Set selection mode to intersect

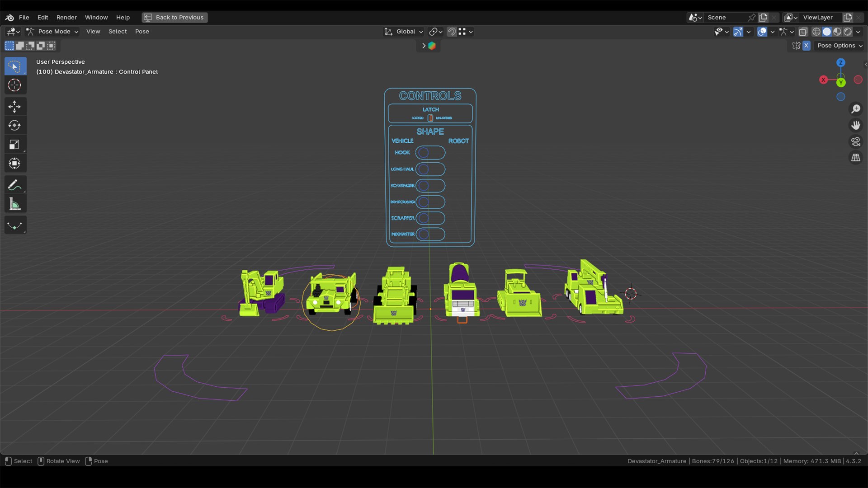click(x=51, y=46)
